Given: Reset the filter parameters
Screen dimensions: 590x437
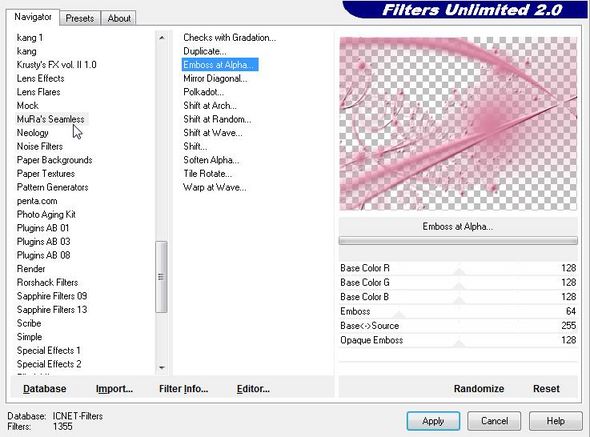Looking at the screenshot, I should pyautogui.click(x=546, y=388).
